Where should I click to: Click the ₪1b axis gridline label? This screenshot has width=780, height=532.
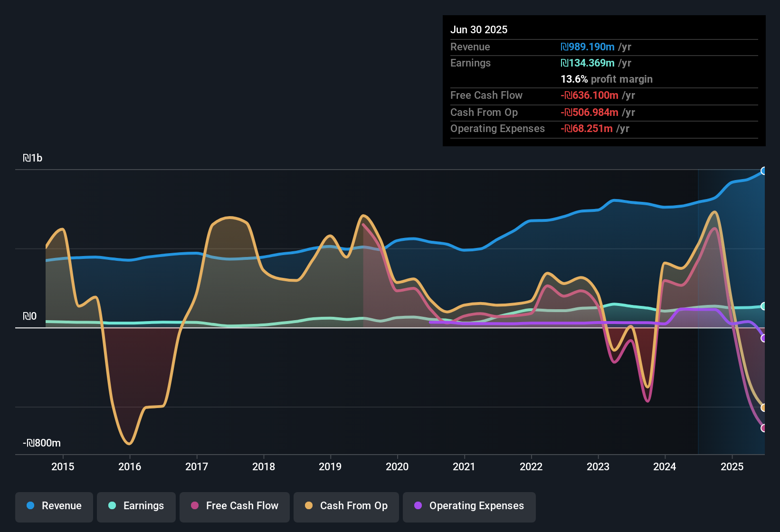point(32,157)
